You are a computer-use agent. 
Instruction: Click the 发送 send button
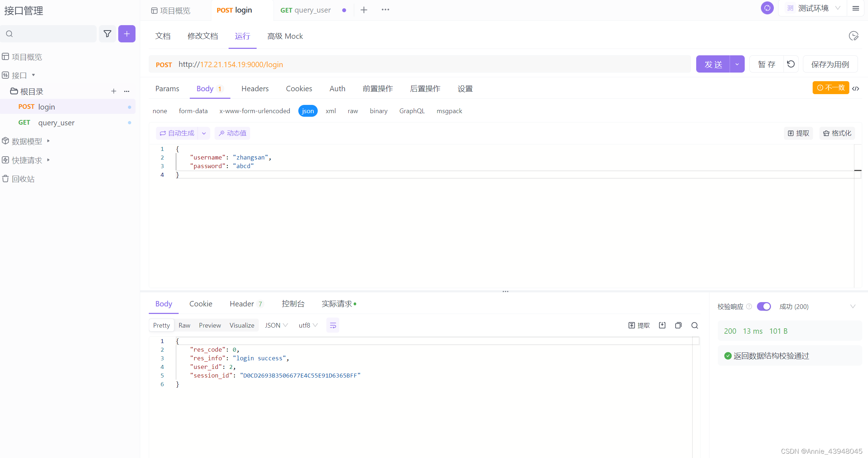(713, 64)
